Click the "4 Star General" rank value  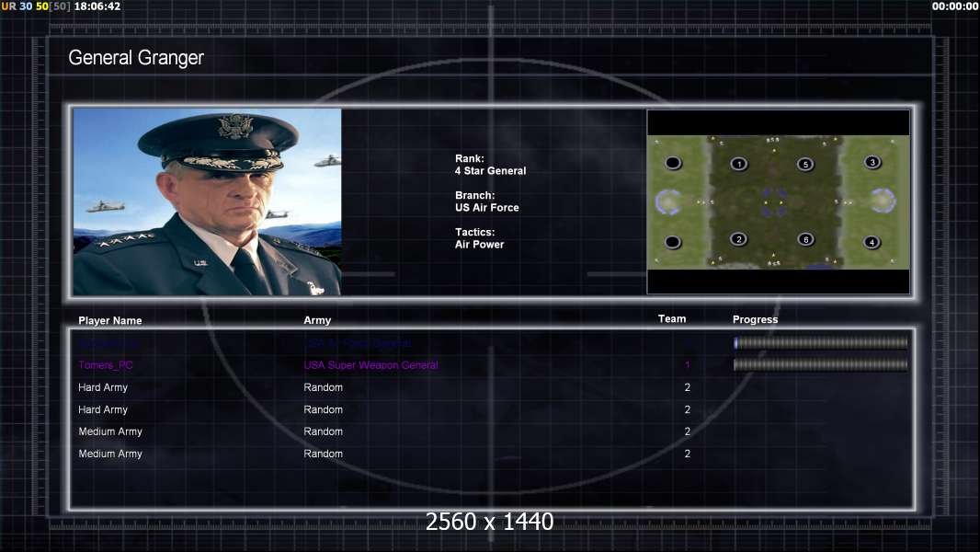[490, 171]
